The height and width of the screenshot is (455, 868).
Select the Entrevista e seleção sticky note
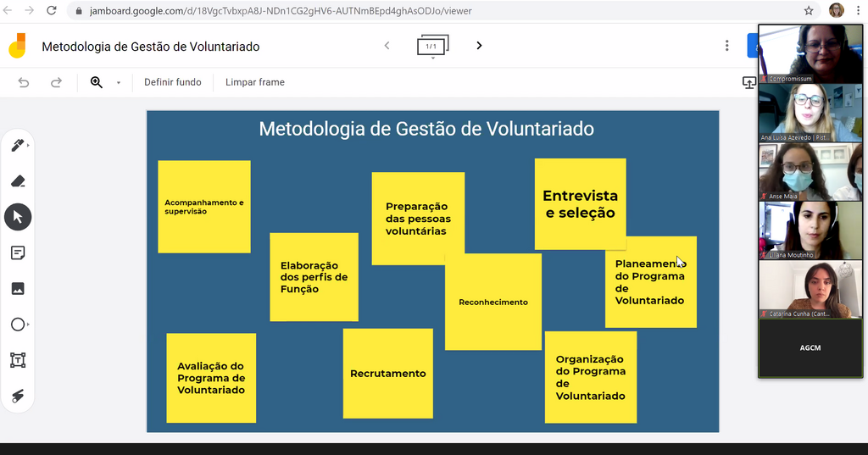pos(580,204)
